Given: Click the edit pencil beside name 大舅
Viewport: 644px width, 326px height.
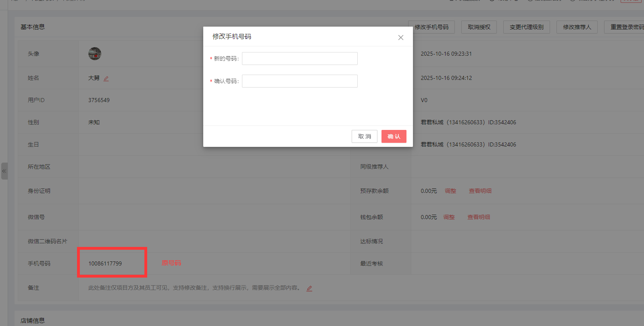Looking at the screenshot, I should [106, 79].
